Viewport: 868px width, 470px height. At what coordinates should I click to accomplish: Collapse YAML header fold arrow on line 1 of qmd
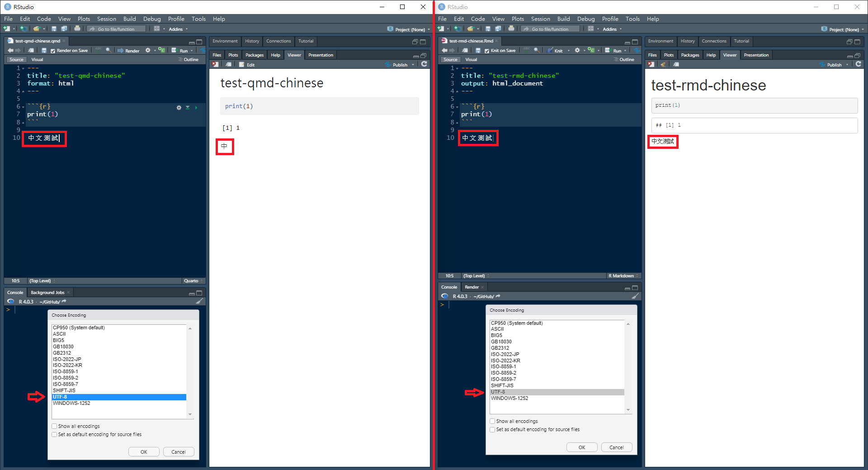(x=23, y=68)
